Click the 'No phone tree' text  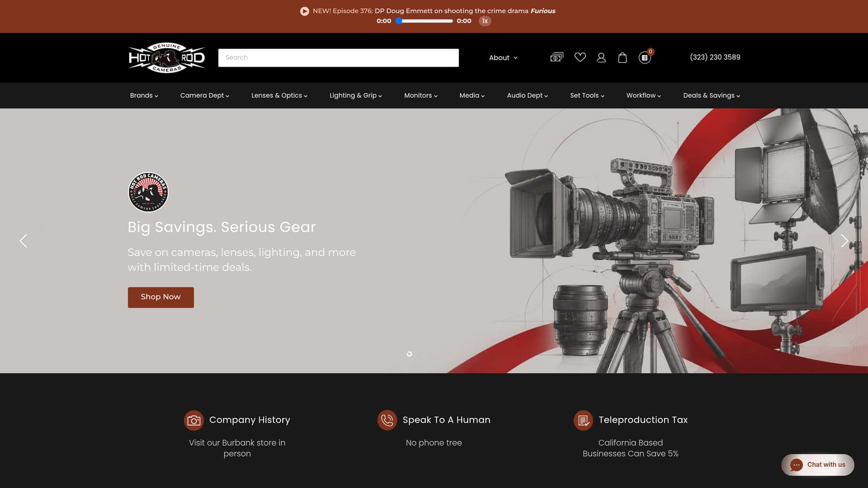click(x=434, y=443)
